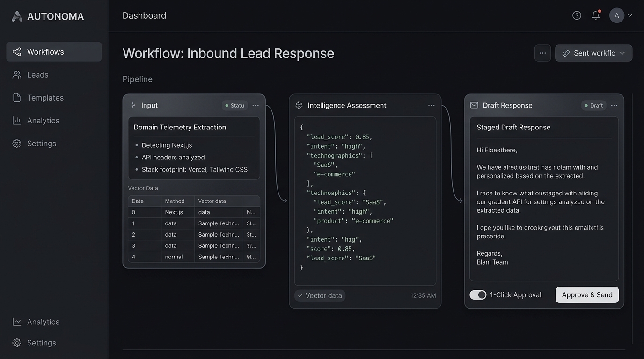Click the upper Analytics bar chart icon
This screenshot has width=644, height=359.
(x=17, y=121)
